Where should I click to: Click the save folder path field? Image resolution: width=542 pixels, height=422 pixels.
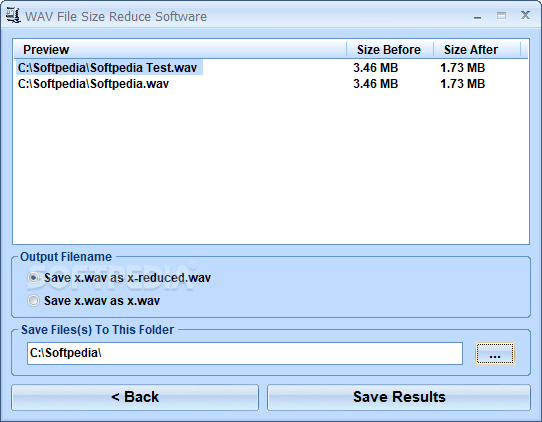click(245, 353)
